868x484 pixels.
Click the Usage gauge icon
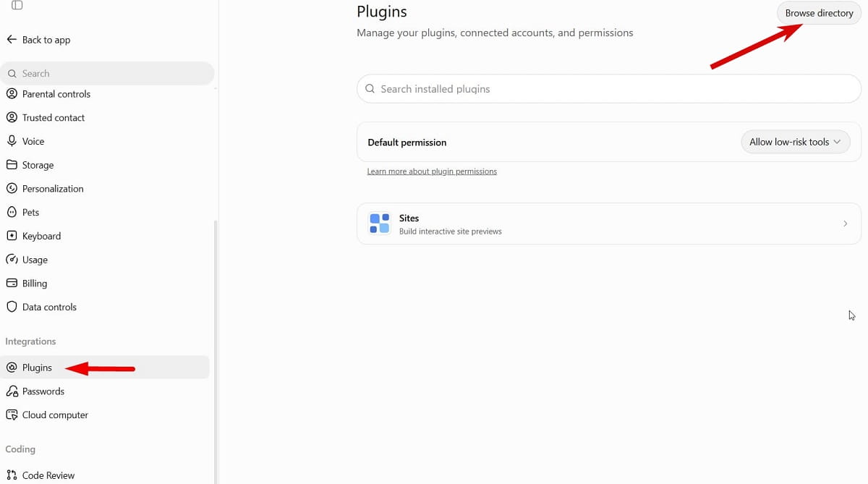[x=12, y=260]
